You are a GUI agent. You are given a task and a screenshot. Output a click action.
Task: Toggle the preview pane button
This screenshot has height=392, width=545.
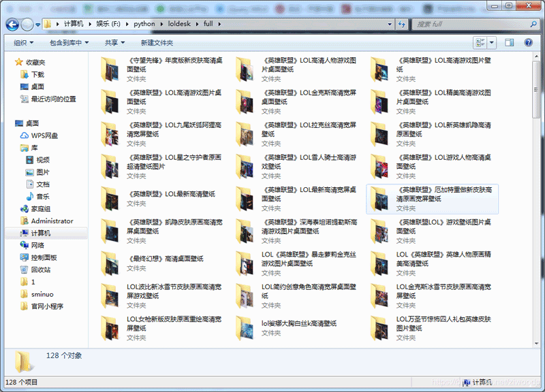(x=509, y=43)
